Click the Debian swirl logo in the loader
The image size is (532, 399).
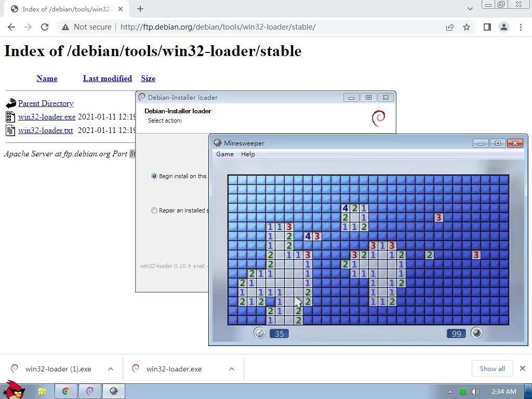[x=379, y=118]
